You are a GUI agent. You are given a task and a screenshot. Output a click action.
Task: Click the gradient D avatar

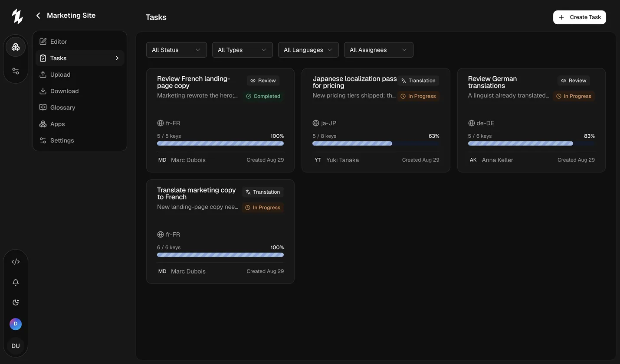[x=16, y=324]
